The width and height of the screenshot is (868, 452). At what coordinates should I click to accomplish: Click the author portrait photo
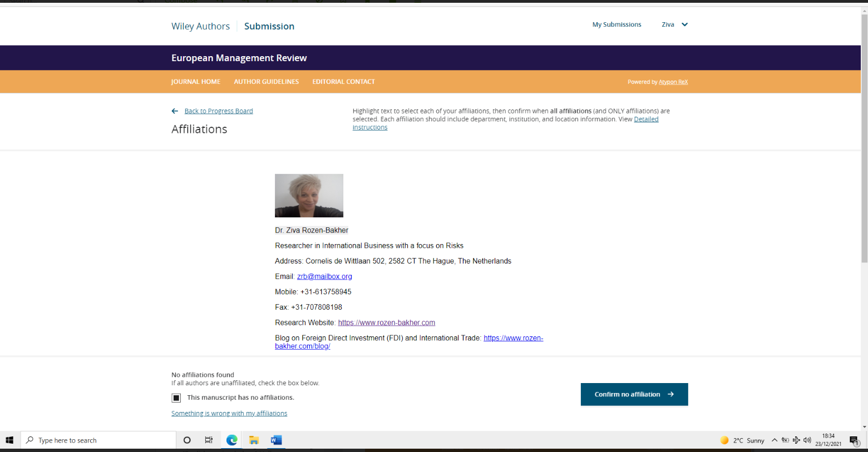[309, 196]
